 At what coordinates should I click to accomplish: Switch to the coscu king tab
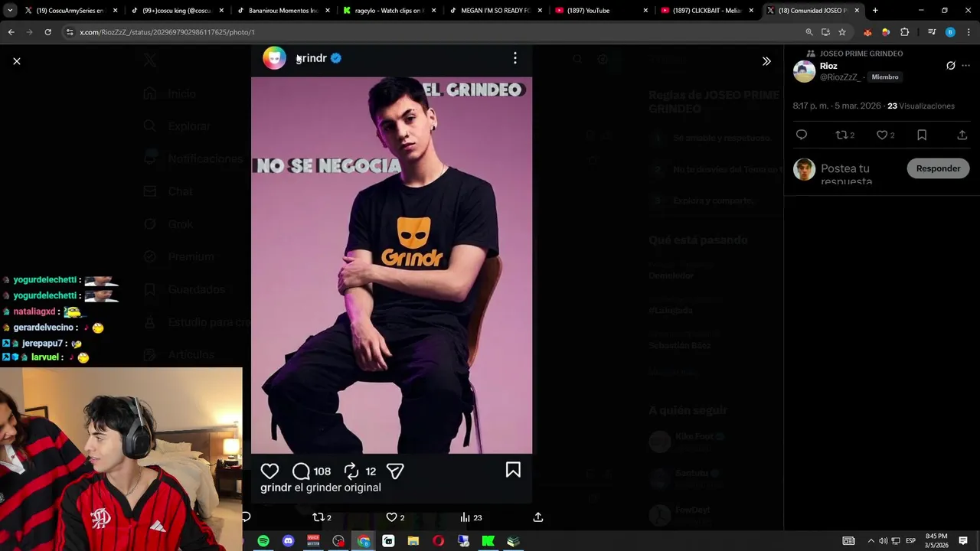[177, 11]
